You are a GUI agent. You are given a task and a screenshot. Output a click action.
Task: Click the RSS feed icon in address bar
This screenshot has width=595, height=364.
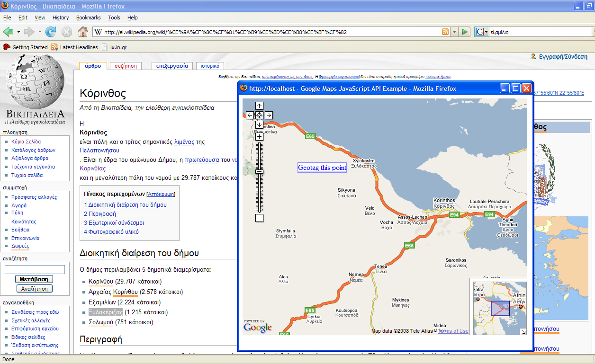(x=445, y=32)
